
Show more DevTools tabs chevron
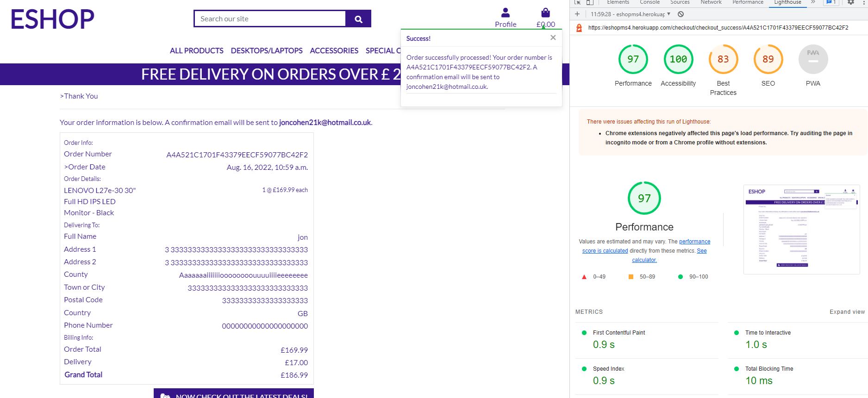(813, 2)
